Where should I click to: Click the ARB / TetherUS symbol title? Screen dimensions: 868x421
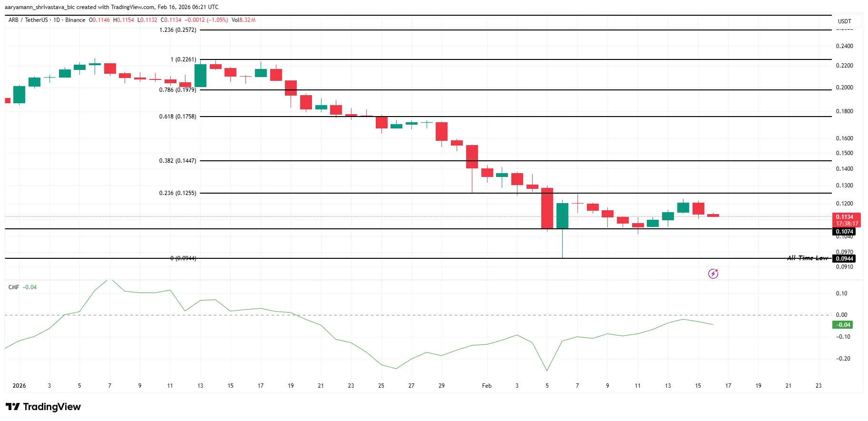tap(28, 20)
